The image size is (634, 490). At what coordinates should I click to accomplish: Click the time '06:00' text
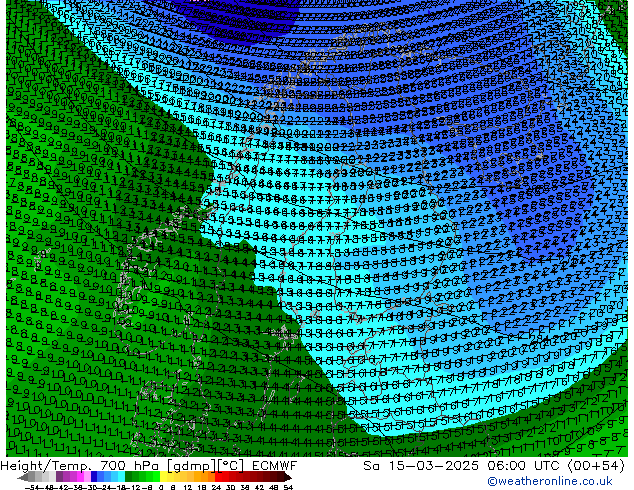tap(507, 466)
